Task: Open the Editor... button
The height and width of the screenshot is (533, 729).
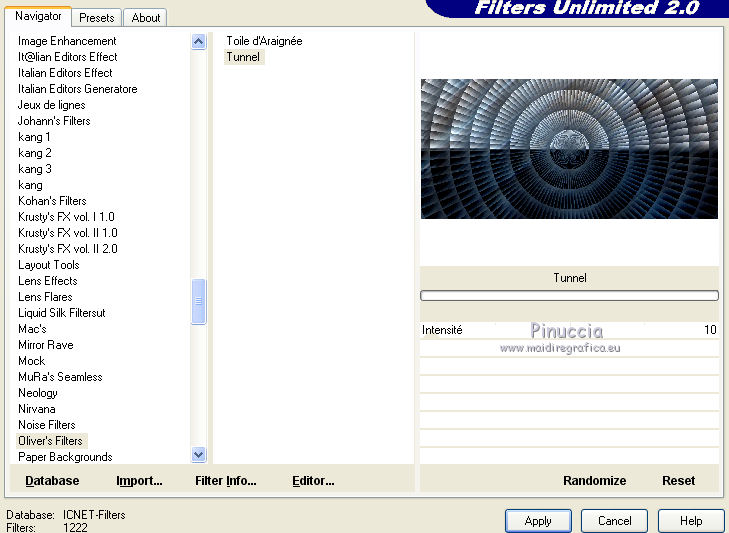Action: click(x=313, y=480)
